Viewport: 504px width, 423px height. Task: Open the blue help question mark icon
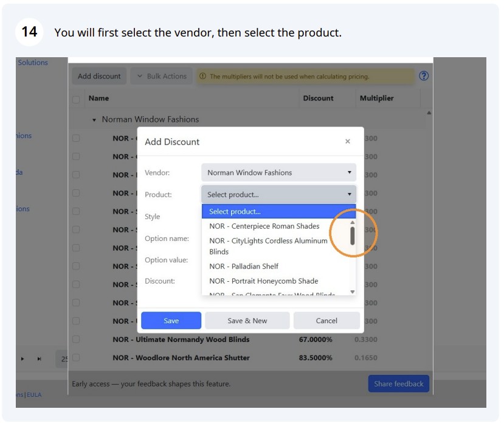[424, 76]
